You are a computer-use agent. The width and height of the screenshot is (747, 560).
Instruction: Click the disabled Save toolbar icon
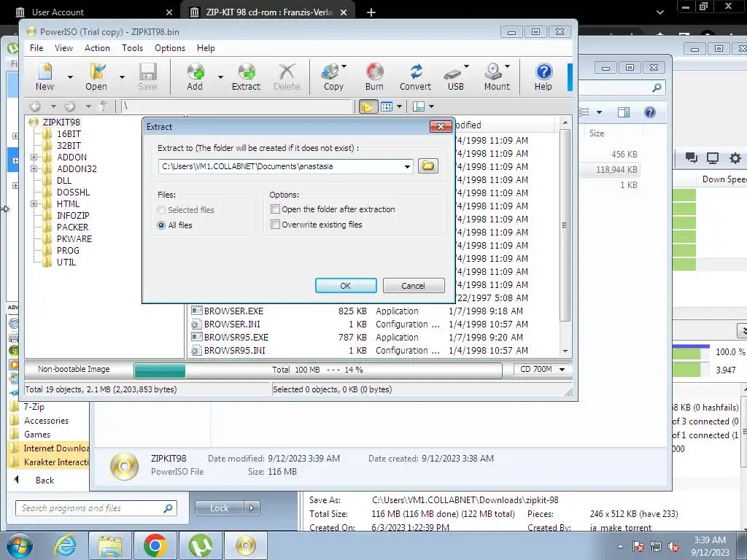(147, 77)
